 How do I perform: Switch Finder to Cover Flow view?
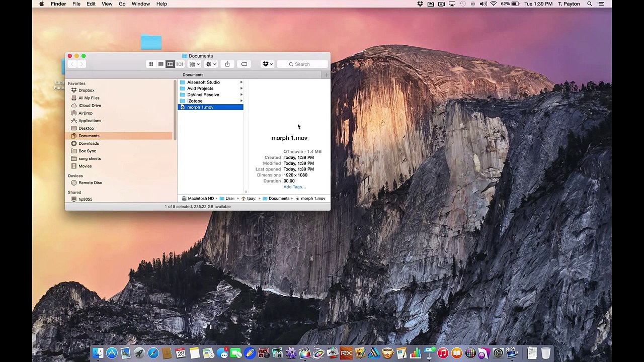tap(180, 64)
